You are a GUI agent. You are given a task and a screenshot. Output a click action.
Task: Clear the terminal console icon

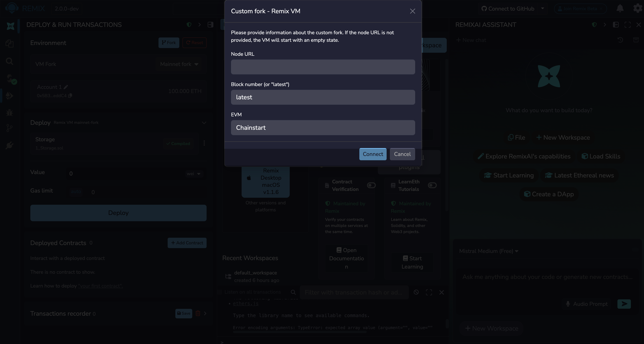(x=416, y=292)
